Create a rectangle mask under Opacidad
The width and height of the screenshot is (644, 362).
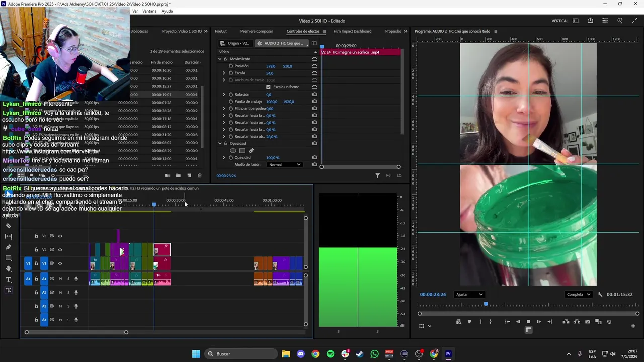click(242, 151)
